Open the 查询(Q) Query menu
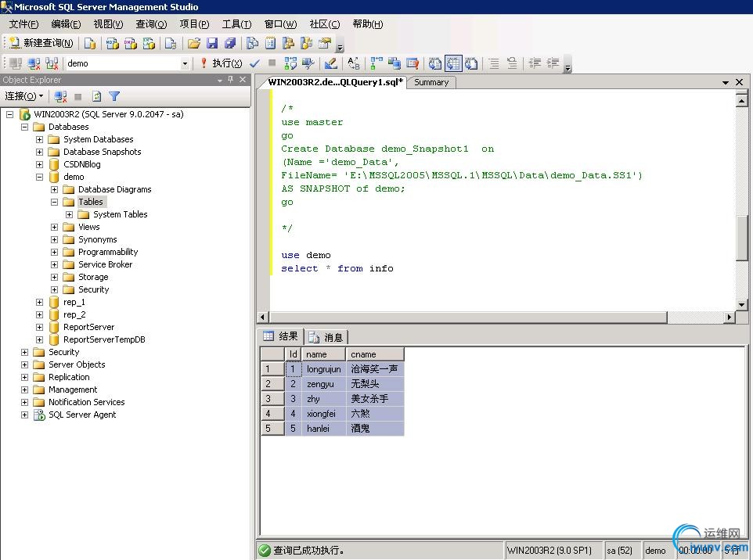This screenshot has height=560, width=753. (x=151, y=24)
